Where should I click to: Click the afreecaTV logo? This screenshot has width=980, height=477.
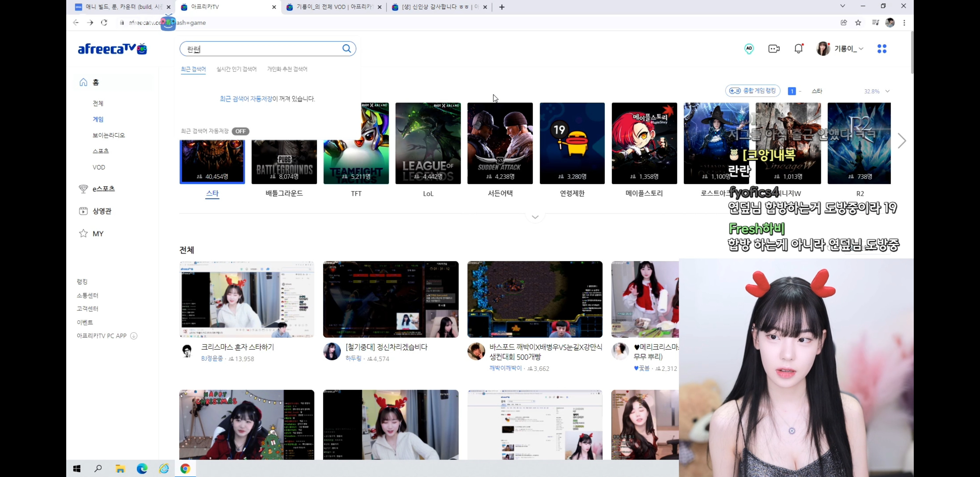coord(112,49)
